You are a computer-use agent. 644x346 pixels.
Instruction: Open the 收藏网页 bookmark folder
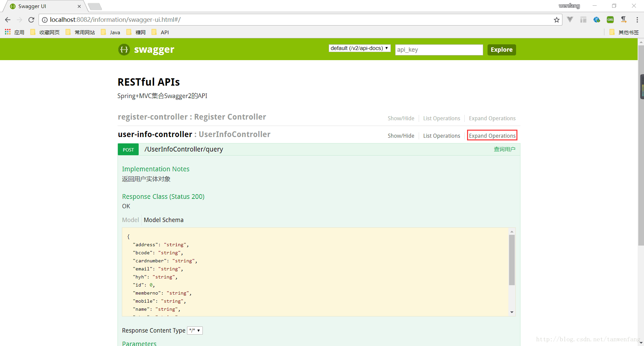point(45,32)
